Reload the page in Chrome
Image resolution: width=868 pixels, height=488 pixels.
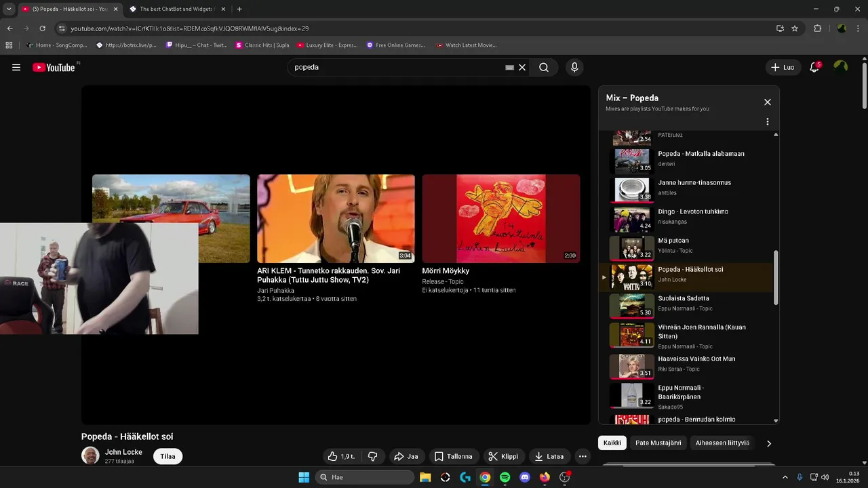42,28
